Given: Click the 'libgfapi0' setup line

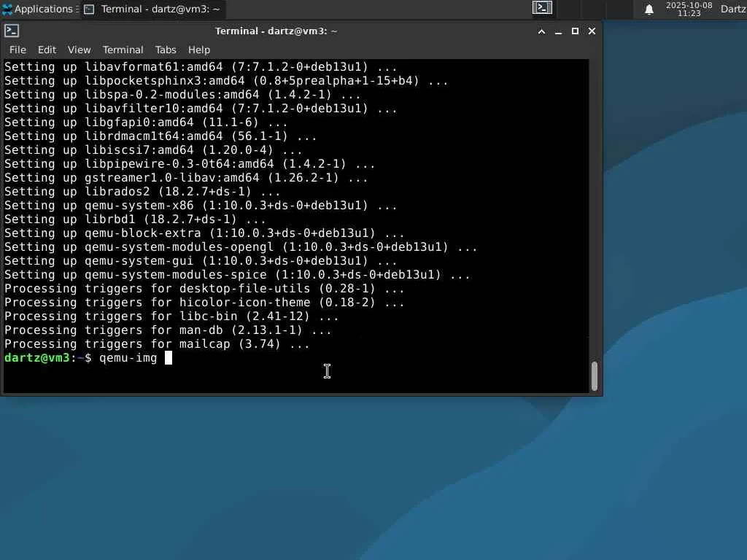Looking at the screenshot, I should pyautogui.click(x=146, y=122).
